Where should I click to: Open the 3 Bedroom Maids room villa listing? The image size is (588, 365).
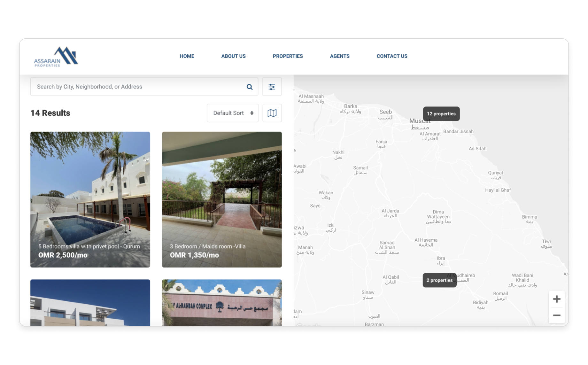click(x=222, y=192)
